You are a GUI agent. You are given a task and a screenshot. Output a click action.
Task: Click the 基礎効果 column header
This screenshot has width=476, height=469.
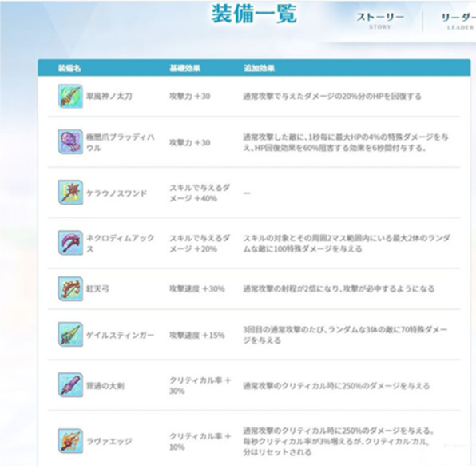pyautogui.click(x=184, y=68)
